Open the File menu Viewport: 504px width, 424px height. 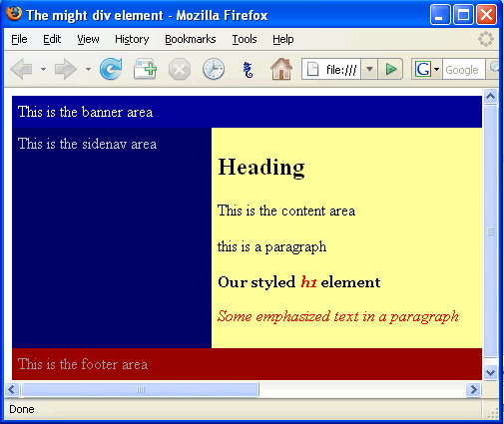[x=19, y=39]
